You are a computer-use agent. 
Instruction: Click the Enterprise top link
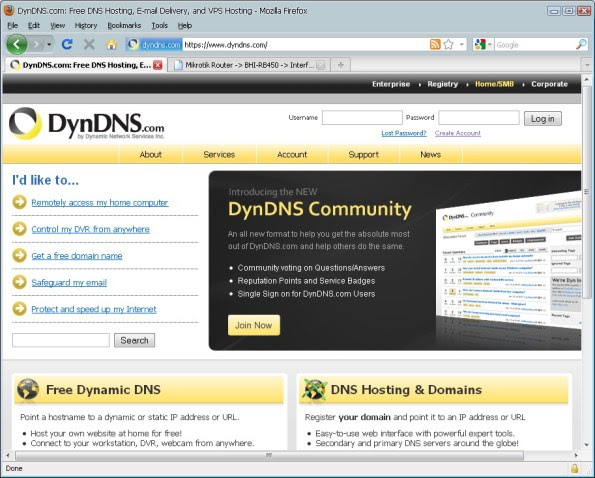point(391,84)
